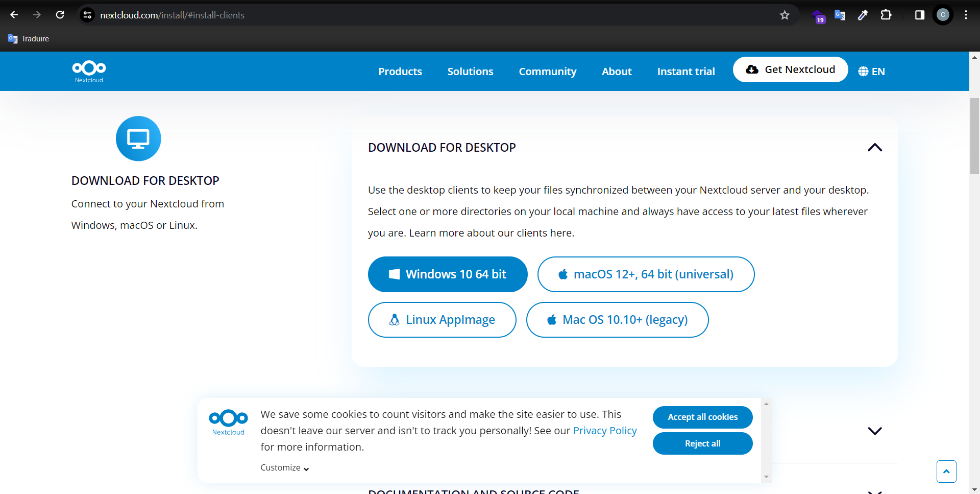Screen dimensions: 980x494
Task: Download Mac OS 10.10+ legacy client
Action: 617,320
